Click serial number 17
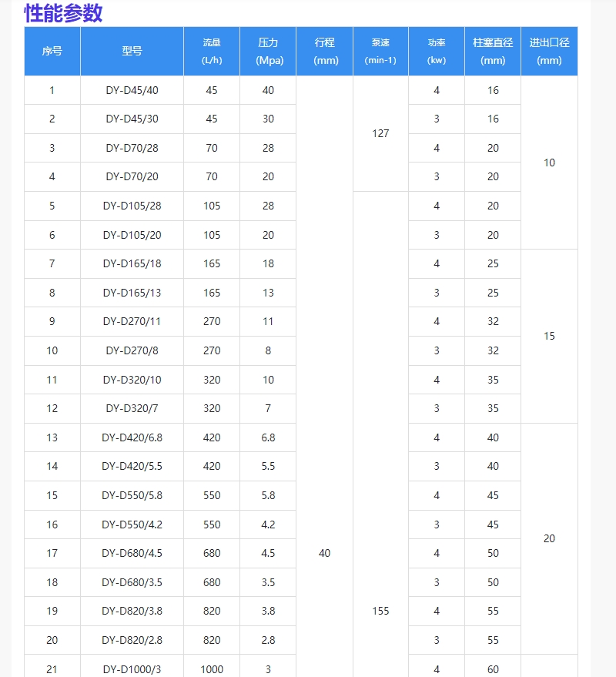Image resolution: width=616 pixels, height=677 pixels. [x=52, y=553]
